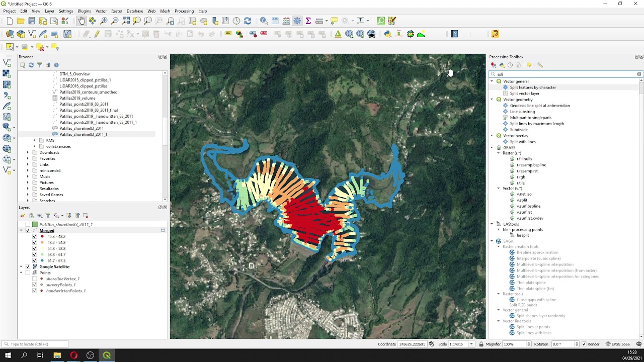Select the Zoom In magnifier tool
This screenshot has height=362, width=644.
click(104, 21)
